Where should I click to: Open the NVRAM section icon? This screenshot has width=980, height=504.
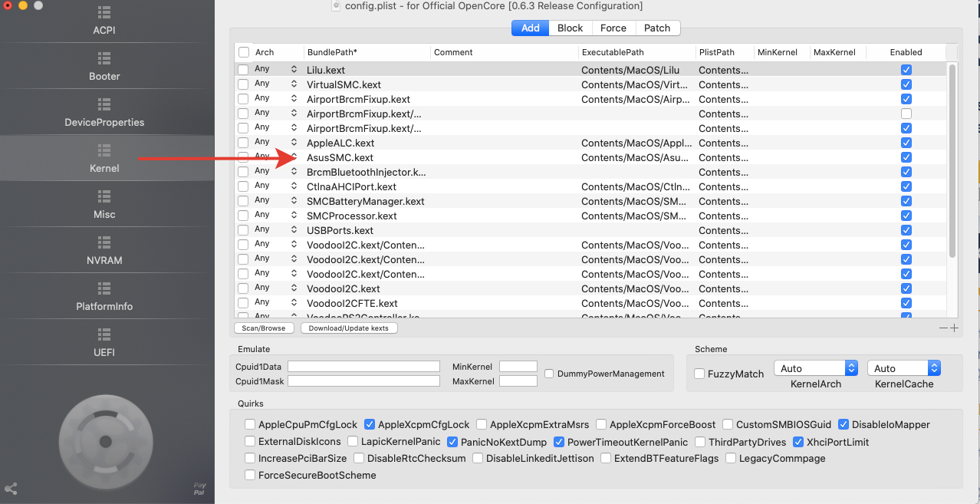coord(104,242)
